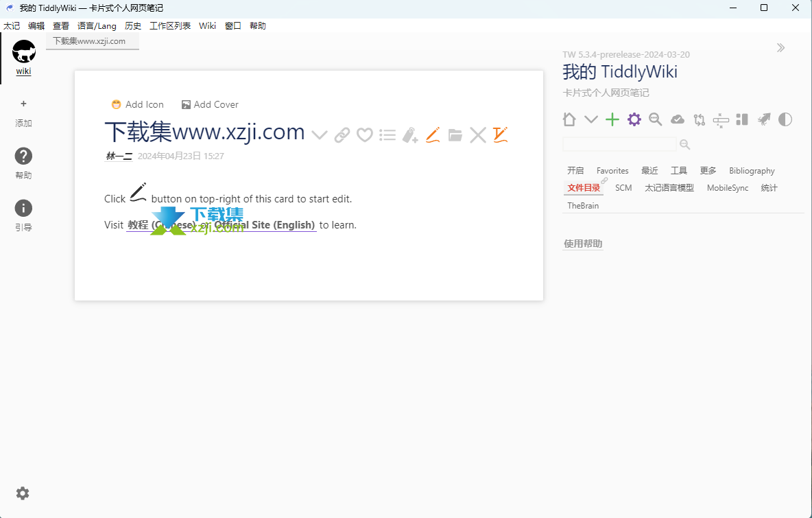Switch to the SCM sidebar tab

623,188
